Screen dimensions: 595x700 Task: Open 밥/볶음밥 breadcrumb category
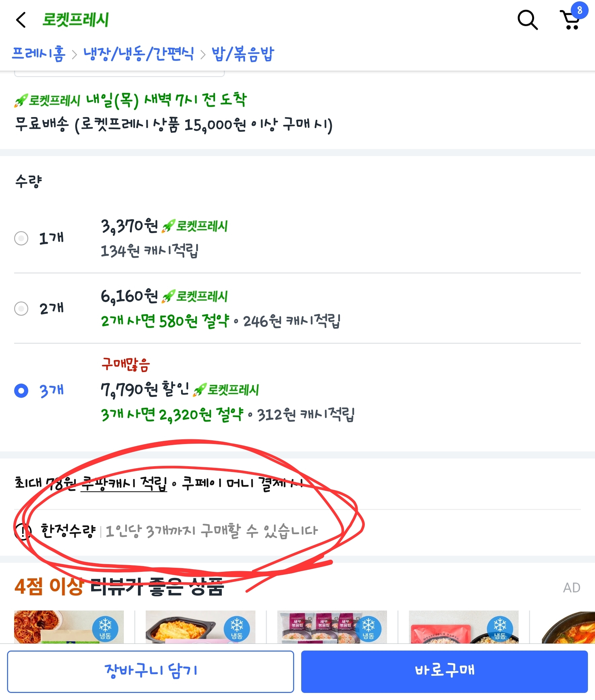click(243, 53)
